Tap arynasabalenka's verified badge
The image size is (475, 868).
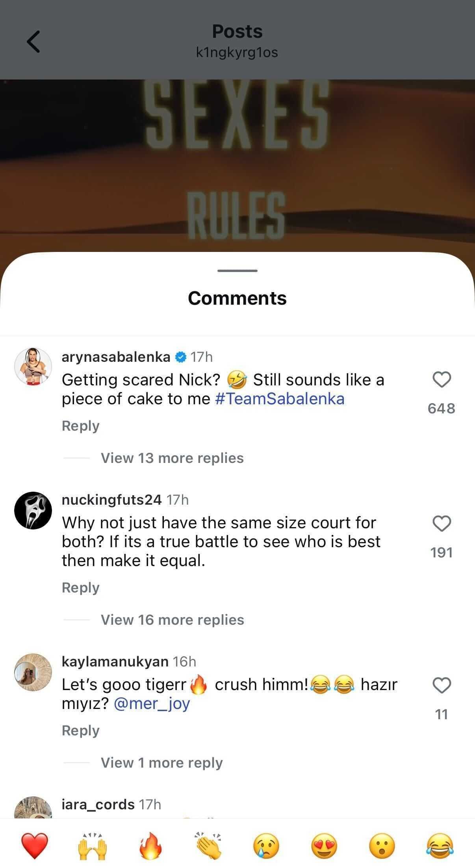180,357
